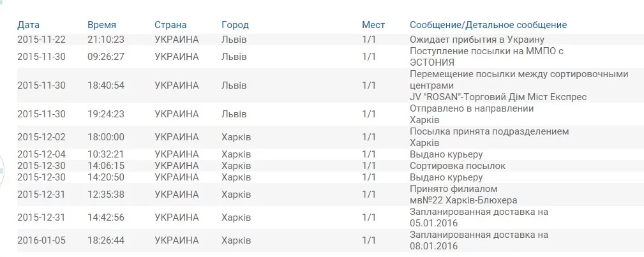Click the Посылка принята подразделением message
The image size is (644, 257).
[489, 131]
